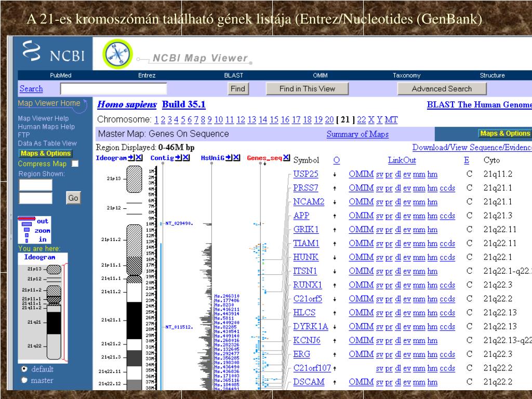This screenshot has height=399, width=532.
Task: Click the orientation arrow in APP row
Action: click(x=335, y=216)
